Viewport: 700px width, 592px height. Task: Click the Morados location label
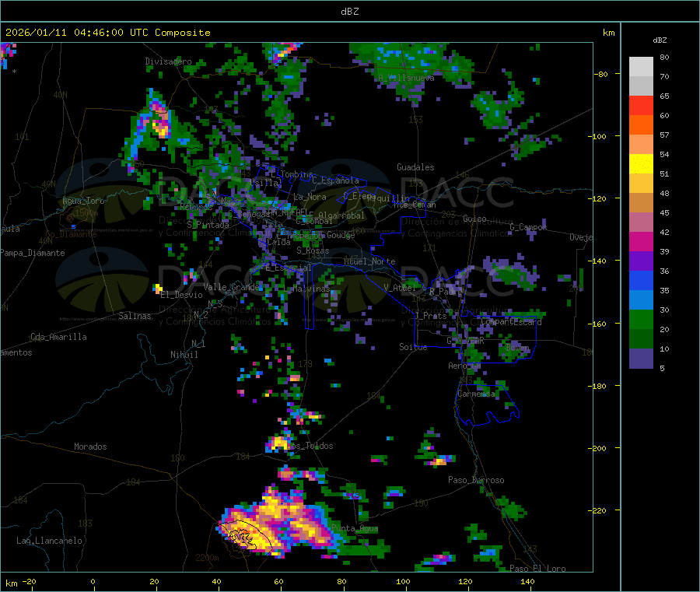(90, 447)
